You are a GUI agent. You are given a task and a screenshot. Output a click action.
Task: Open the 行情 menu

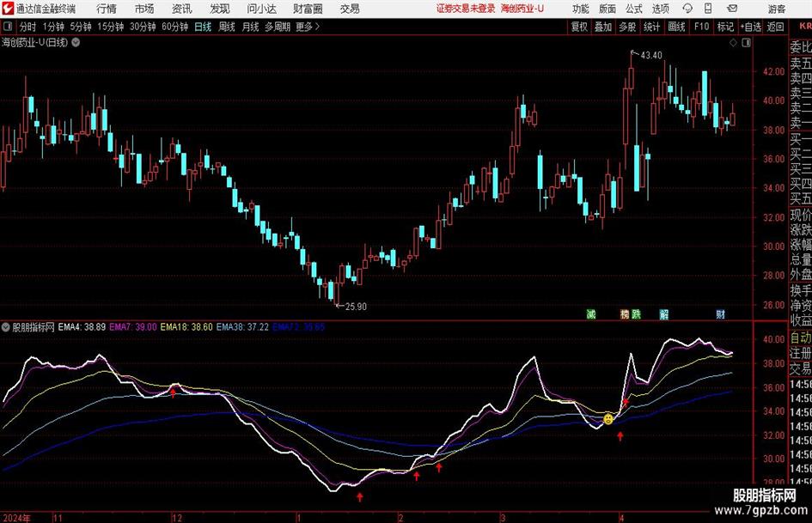107,9
